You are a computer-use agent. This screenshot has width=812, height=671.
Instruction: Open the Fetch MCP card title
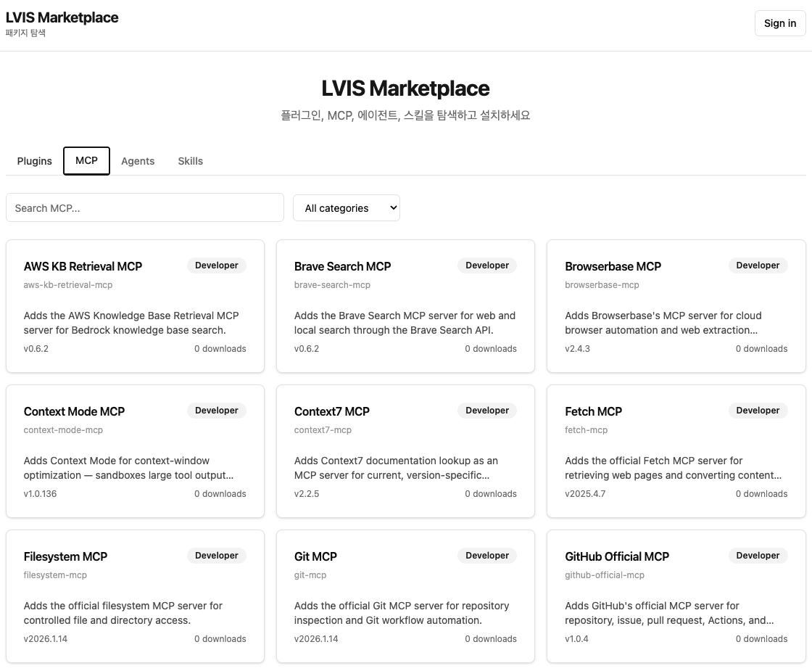(594, 411)
